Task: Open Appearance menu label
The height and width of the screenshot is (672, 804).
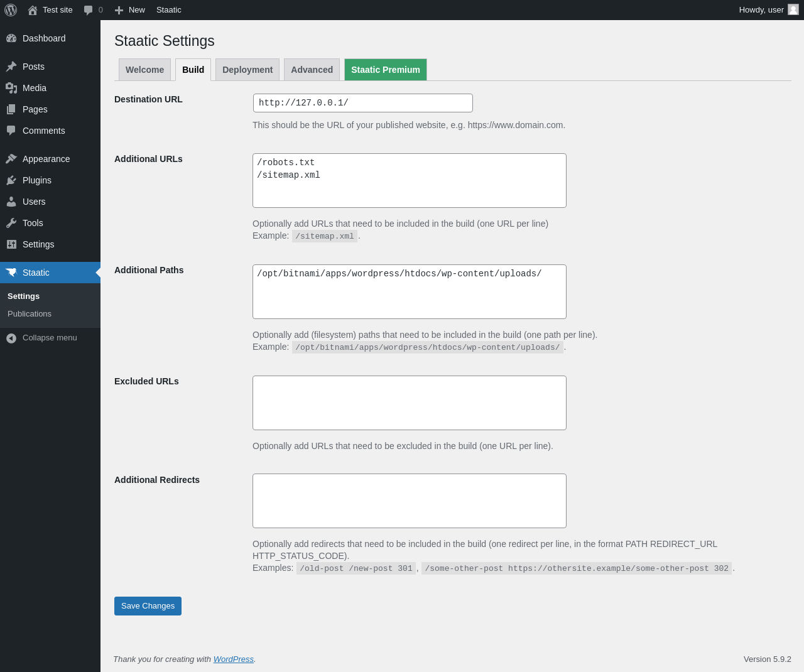Action: pos(46,159)
